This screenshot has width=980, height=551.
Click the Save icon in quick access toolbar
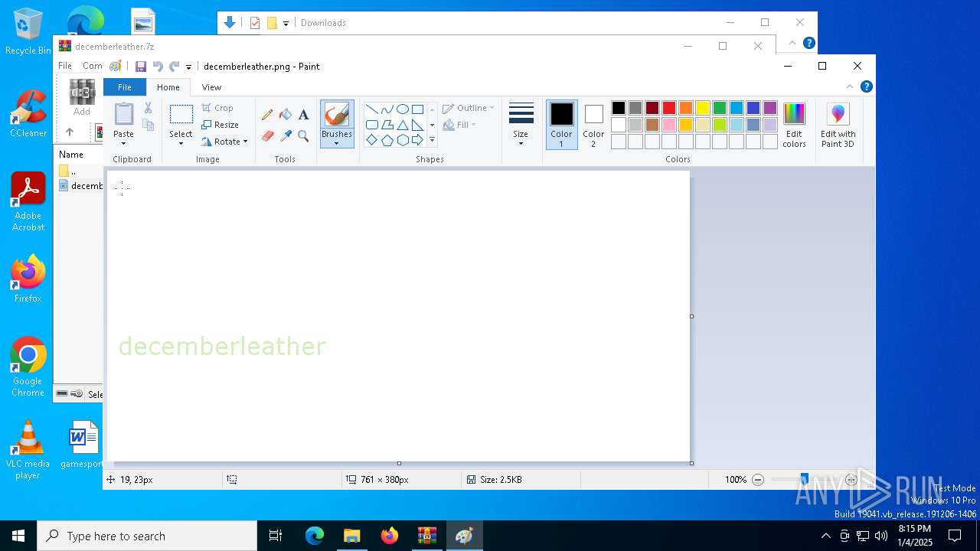click(141, 67)
